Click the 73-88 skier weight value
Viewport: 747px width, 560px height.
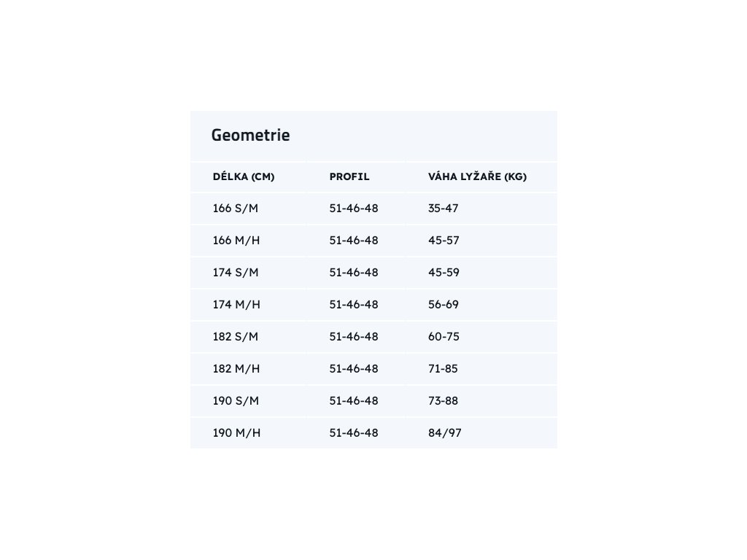444,401
